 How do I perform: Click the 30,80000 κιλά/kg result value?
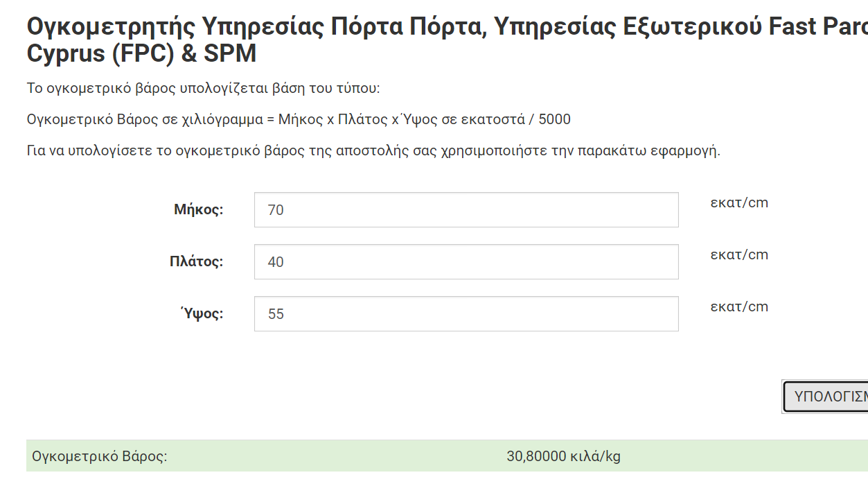point(563,457)
